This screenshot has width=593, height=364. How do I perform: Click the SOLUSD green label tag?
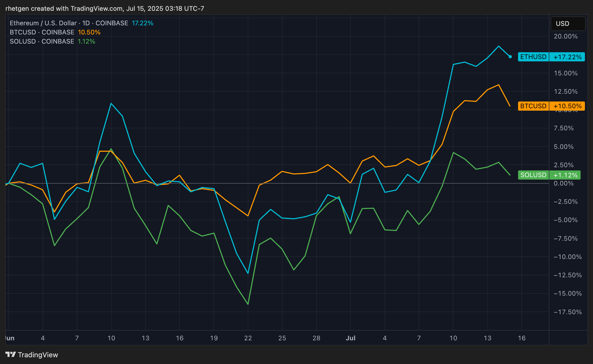533,175
